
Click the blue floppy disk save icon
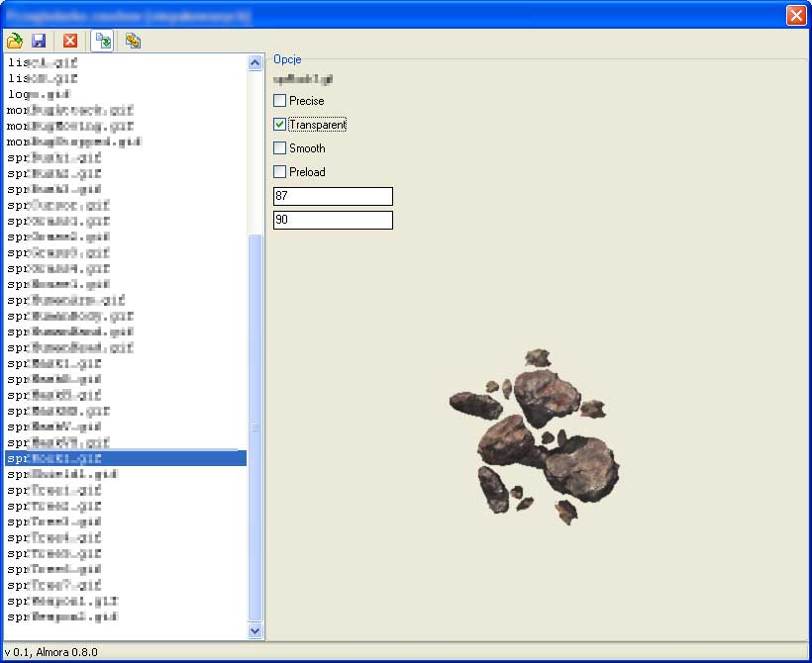click(x=40, y=41)
